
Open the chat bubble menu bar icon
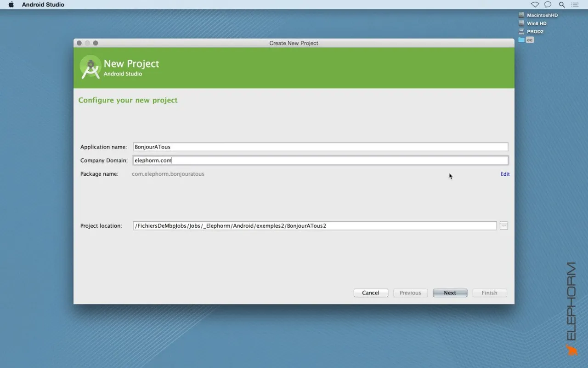pos(548,5)
